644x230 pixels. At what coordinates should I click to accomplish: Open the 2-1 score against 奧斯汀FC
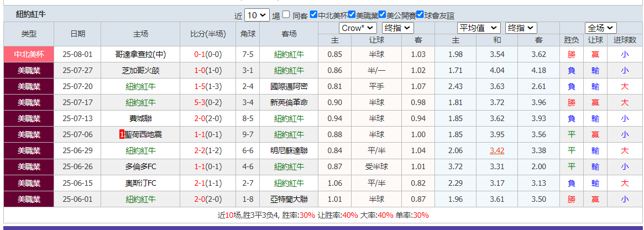200,183
